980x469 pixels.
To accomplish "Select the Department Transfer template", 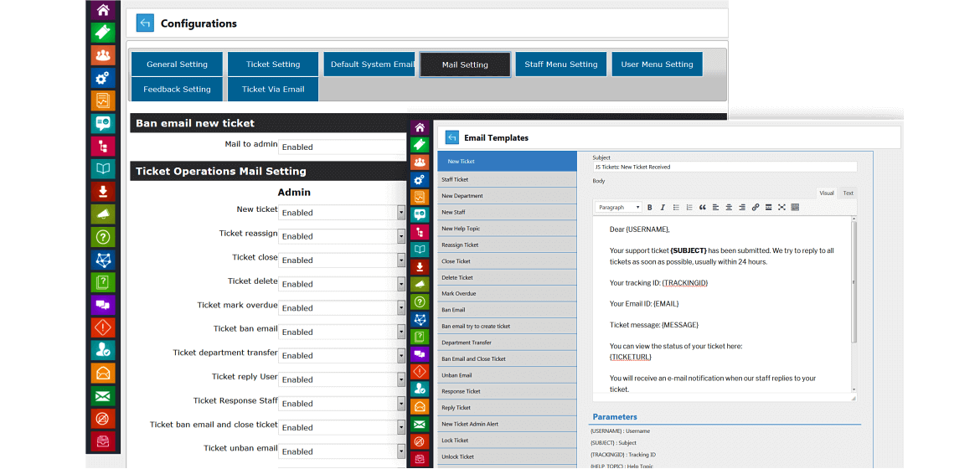I will pos(507,343).
